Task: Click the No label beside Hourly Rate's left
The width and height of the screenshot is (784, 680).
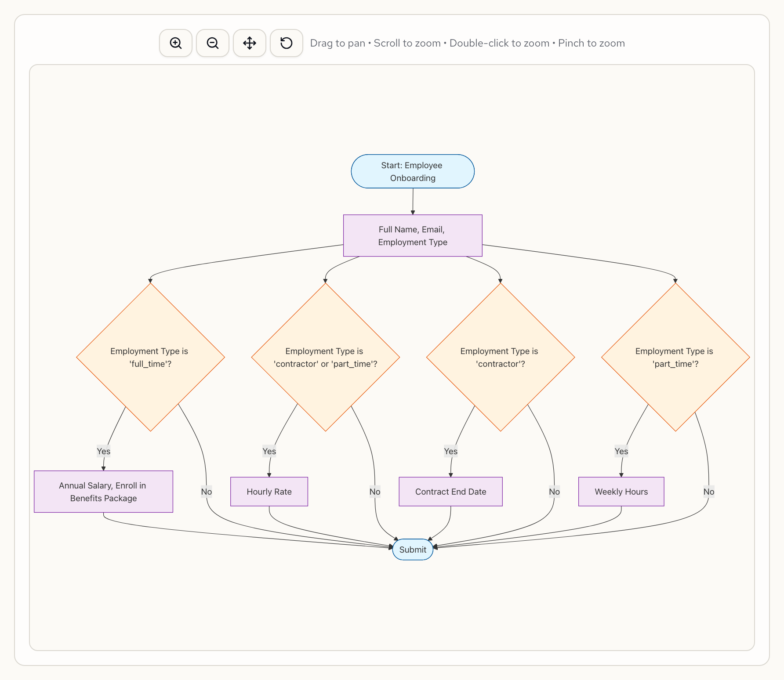Action: coord(206,492)
